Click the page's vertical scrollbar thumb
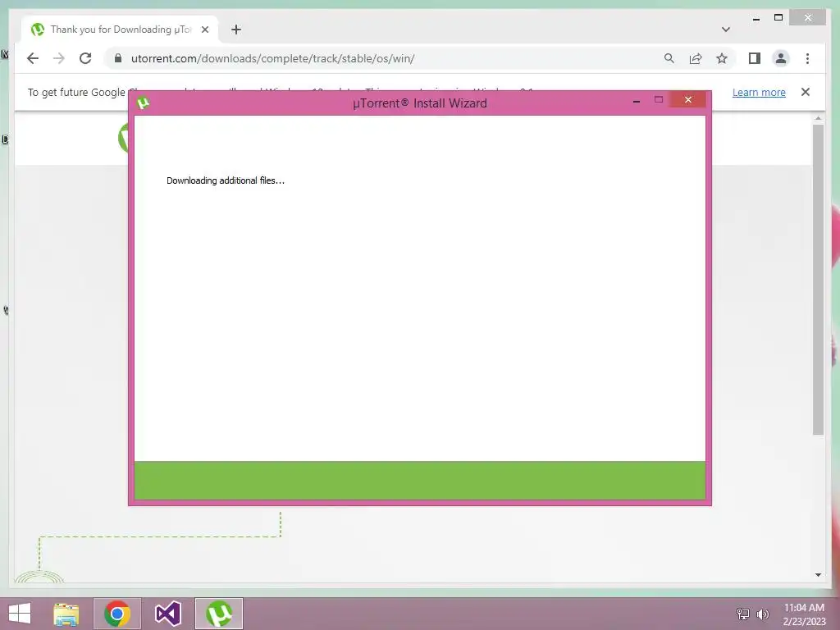 (x=818, y=280)
